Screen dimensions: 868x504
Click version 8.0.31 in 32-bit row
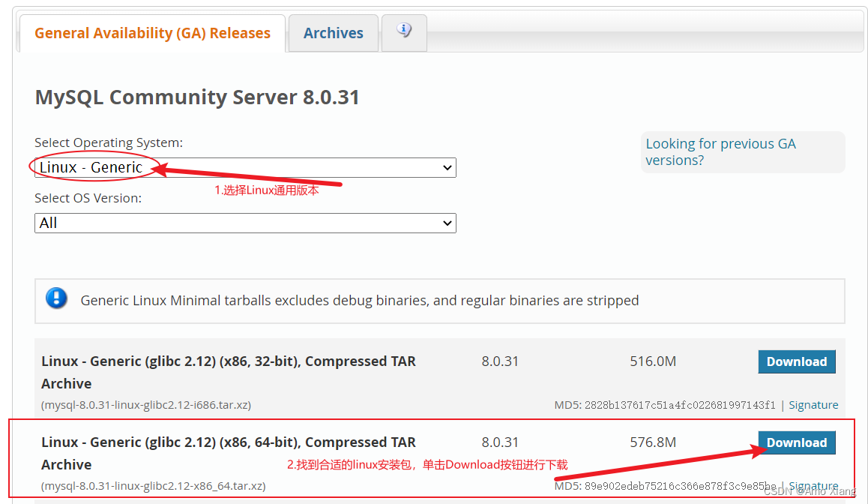[x=500, y=361]
